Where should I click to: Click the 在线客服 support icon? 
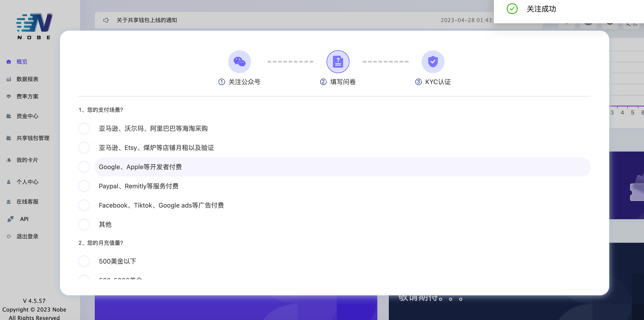(9, 202)
